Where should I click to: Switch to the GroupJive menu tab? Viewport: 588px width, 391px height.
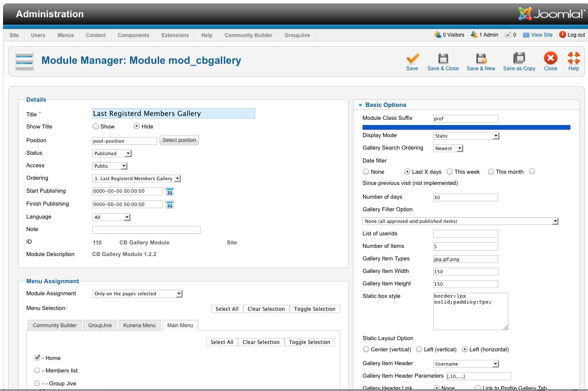(x=100, y=325)
